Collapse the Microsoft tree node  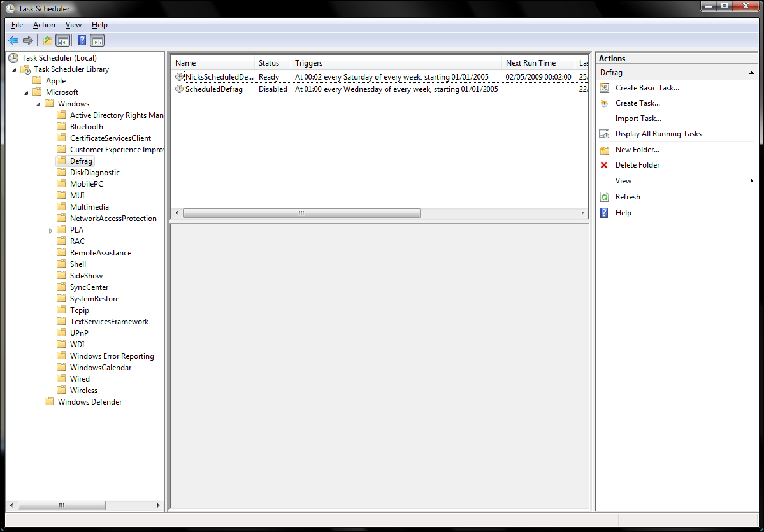tap(26, 92)
